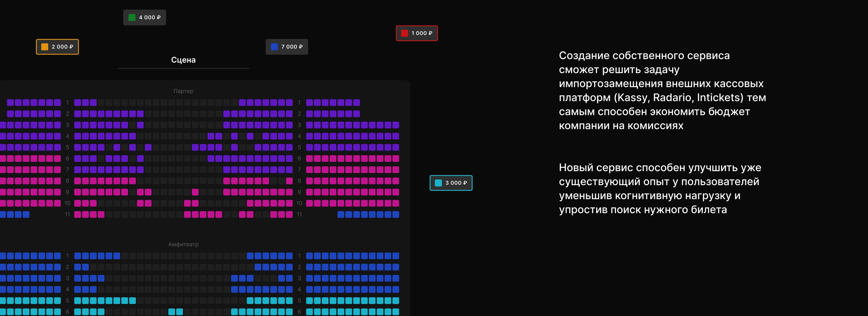
Task: Click the 4 000 ₽ green price chip
Action: [x=145, y=18]
